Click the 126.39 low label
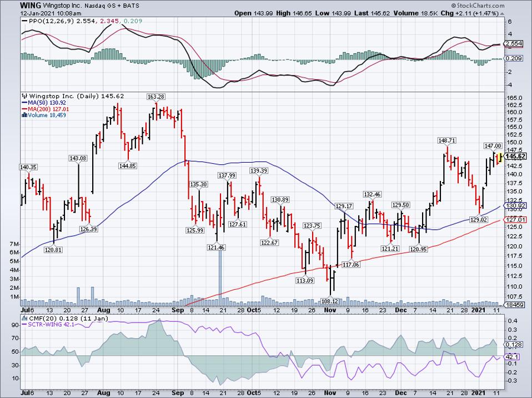The height and width of the screenshot is (398, 532). pyautogui.click(x=89, y=229)
